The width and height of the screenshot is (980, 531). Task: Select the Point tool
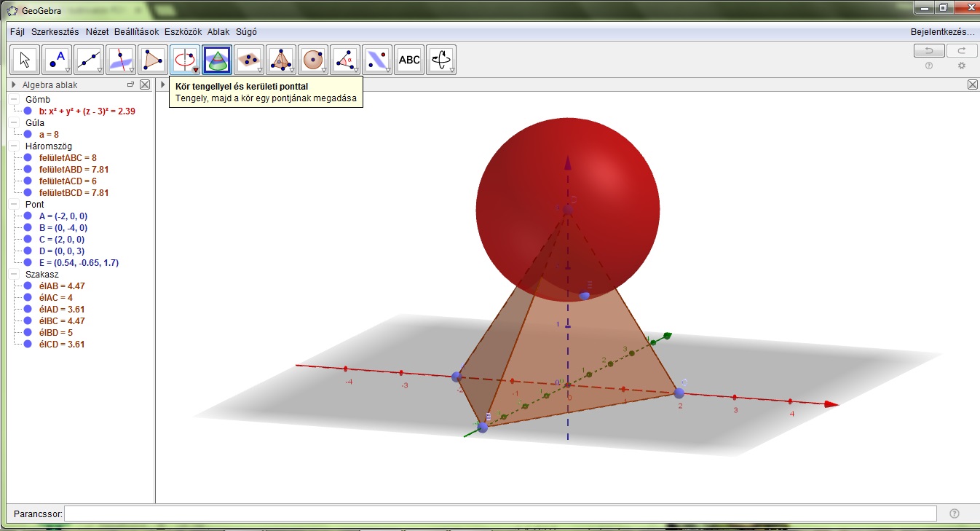click(x=57, y=60)
